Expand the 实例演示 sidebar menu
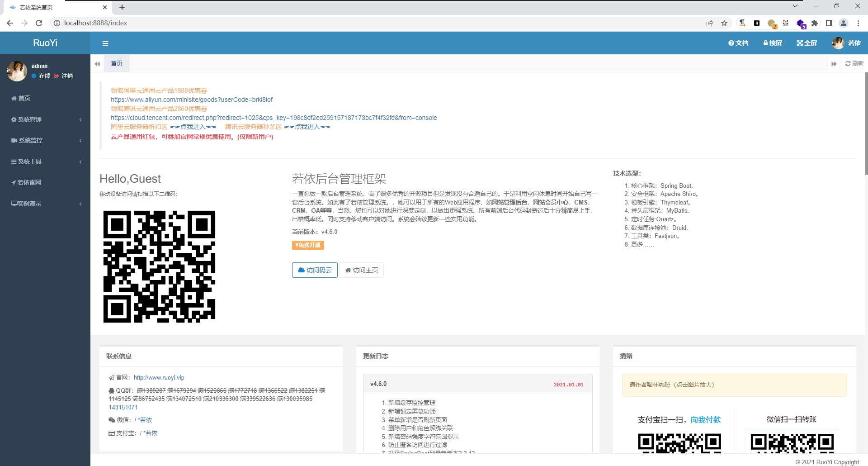 [45, 204]
